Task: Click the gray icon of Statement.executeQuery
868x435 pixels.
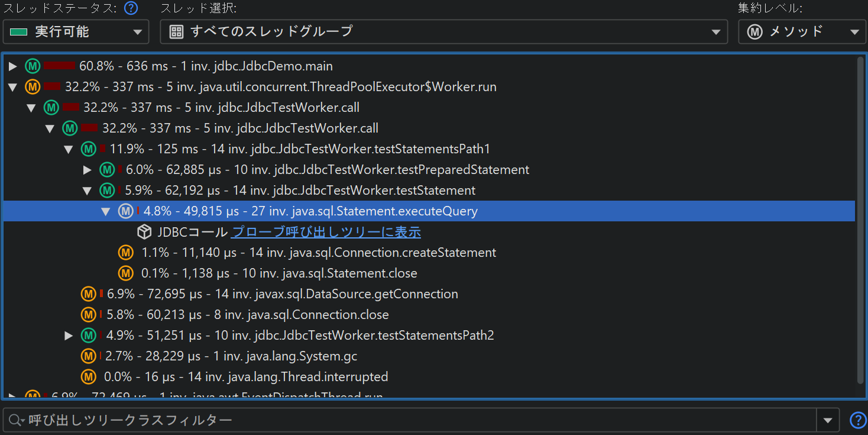Action: click(x=125, y=211)
